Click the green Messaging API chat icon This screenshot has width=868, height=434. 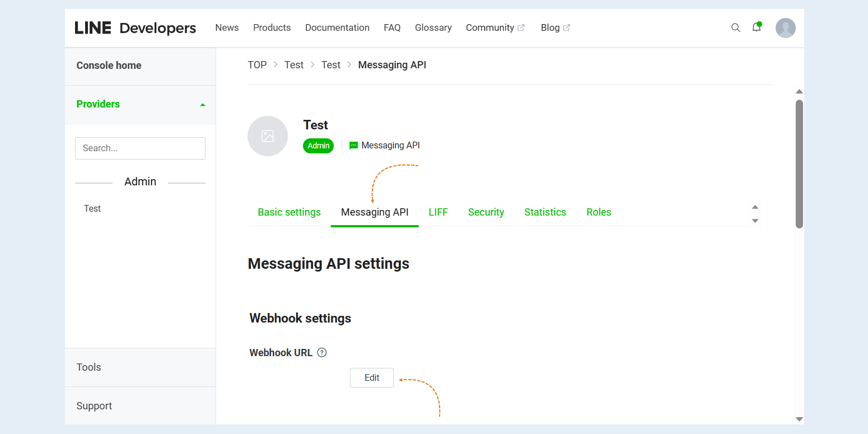pyautogui.click(x=353, y=146)
